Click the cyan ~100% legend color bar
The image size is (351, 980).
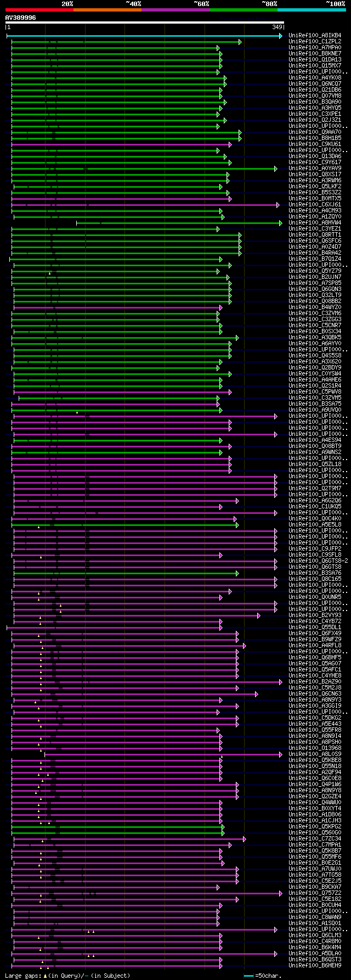tap(312, 9)
